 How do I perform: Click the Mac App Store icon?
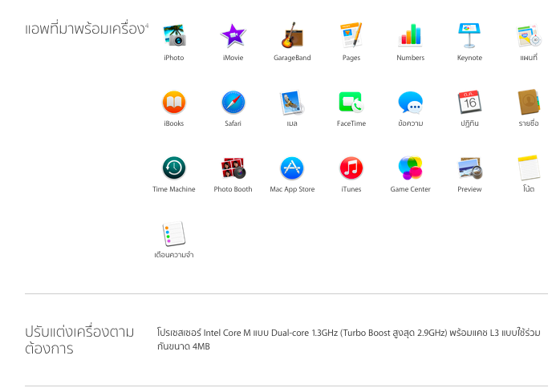[x=292, y=168]
